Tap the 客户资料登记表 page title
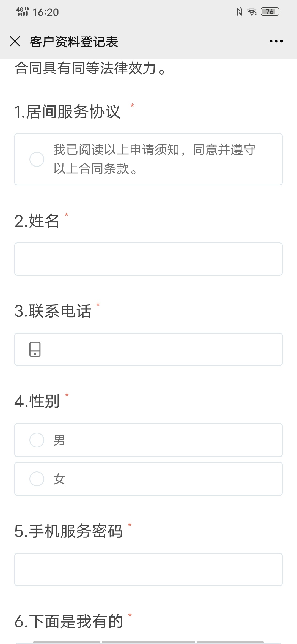The image size is (297, 644). click(74, 42)
